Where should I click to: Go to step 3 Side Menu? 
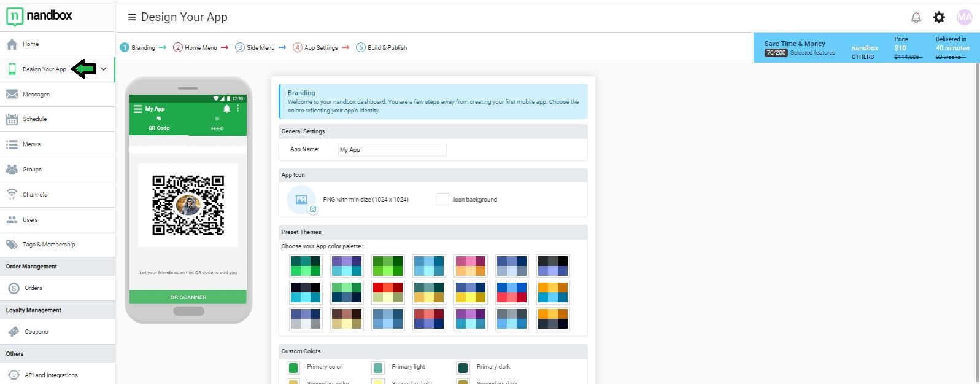(x=255, y=47)
